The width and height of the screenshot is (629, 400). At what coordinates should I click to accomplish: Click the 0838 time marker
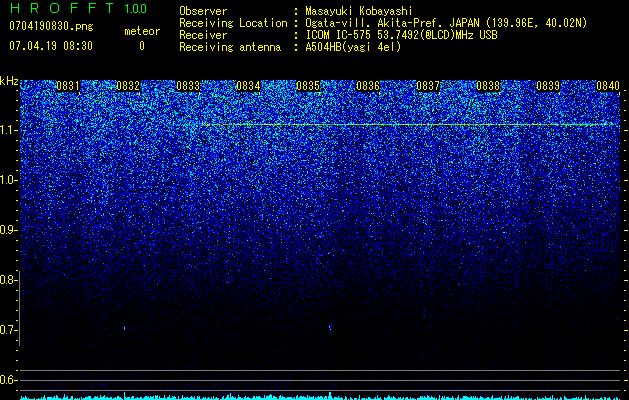point(488,86)
